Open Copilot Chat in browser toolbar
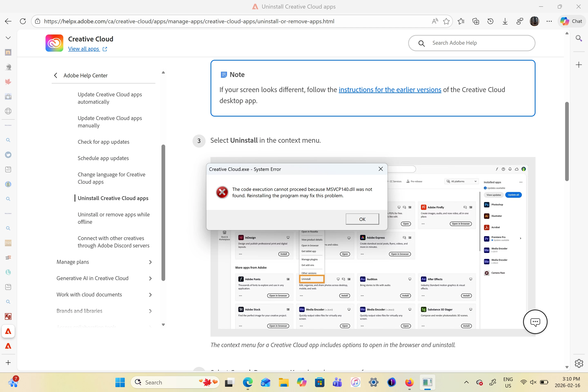 click(x=571, y=21)
